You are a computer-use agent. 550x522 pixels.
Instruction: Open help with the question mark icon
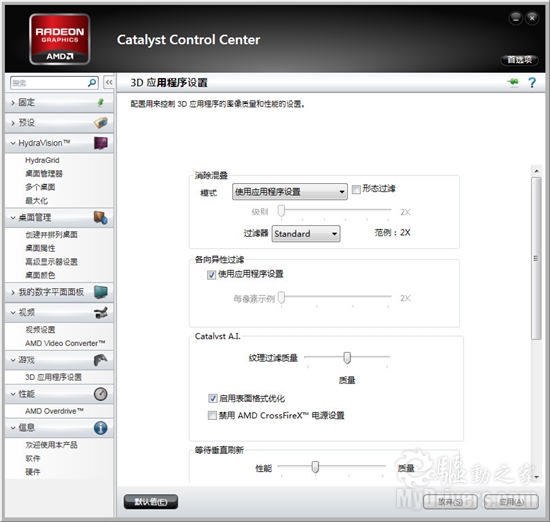click(532, 83)
